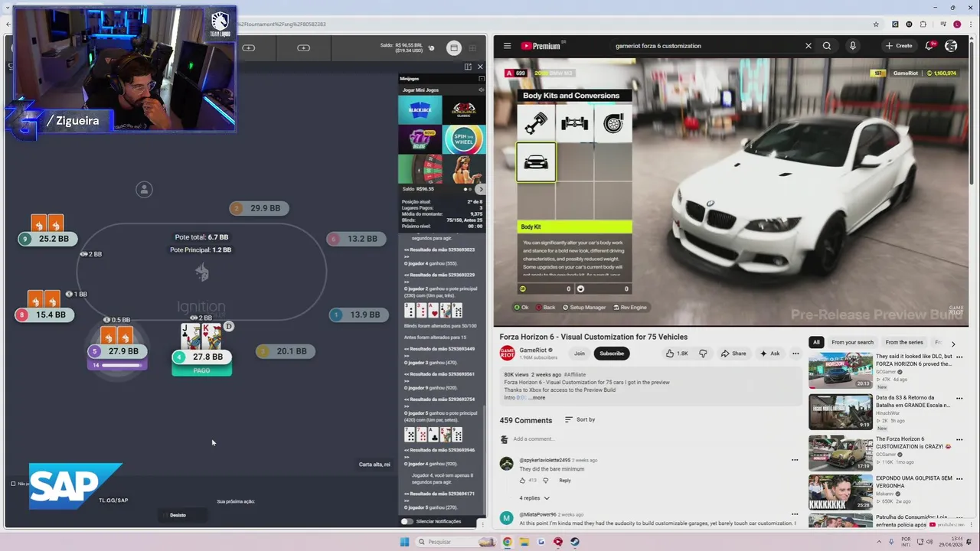The width and height of the screenshot is (980, 551).
Task: Add a poker table in the second empty slot
Action: pyautogui.click(x=303, y=47)
